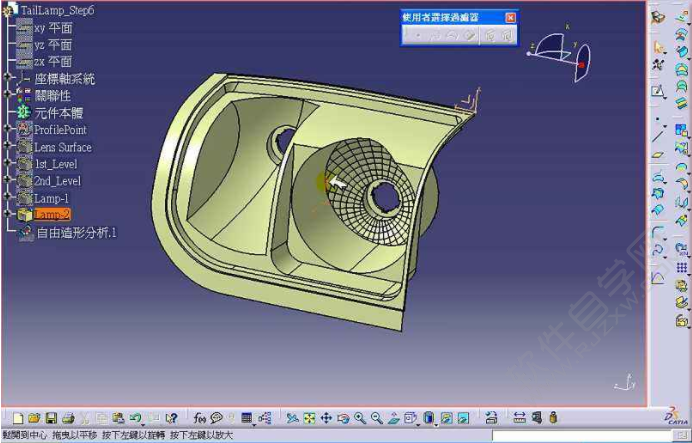
Task: Swap to the hidden visible space
Action: point(463,418)
